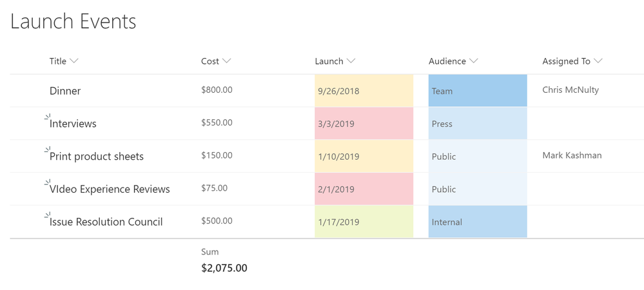The height and width of the screenshot is (290, 644).
Task: Click the Public audience cell for VIdeo Experience Reviews
Action: click(x=478, y=189)
